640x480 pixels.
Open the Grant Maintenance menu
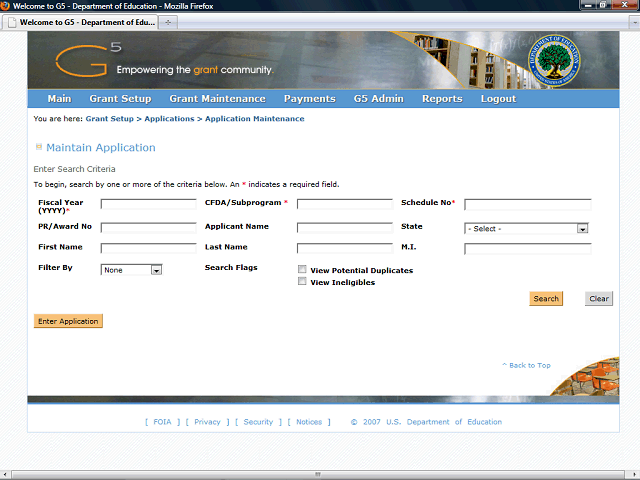[218, 99]
